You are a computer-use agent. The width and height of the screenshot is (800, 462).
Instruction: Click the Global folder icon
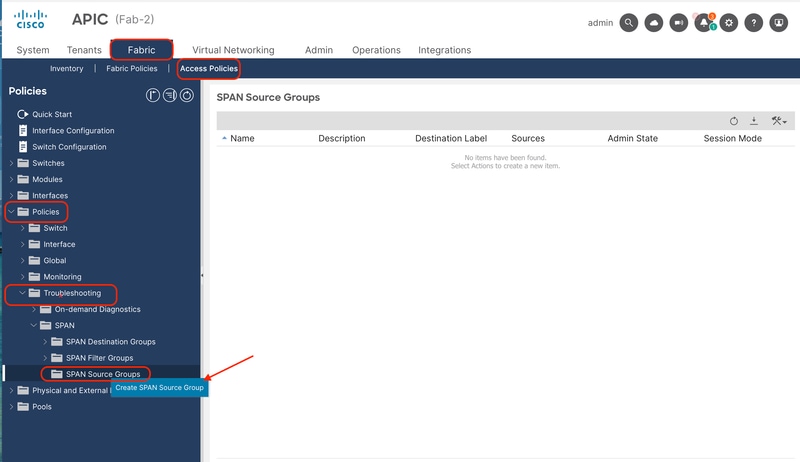tap(34, 261)
